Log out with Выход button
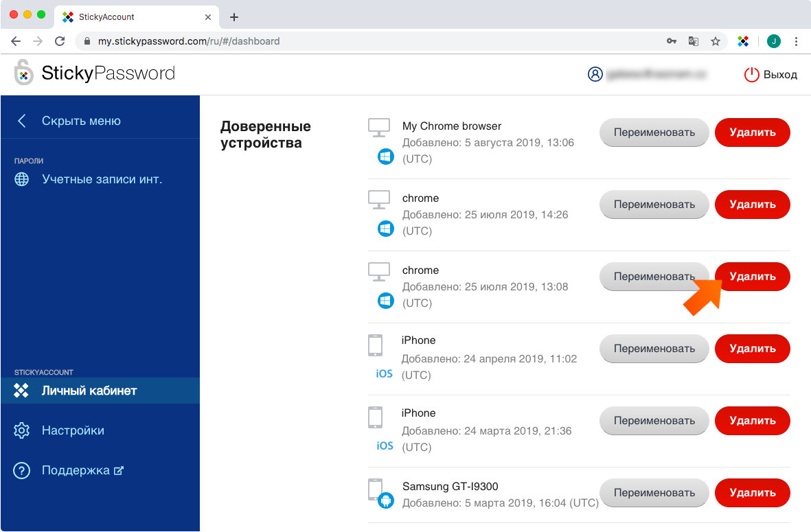 click(770, 75)
